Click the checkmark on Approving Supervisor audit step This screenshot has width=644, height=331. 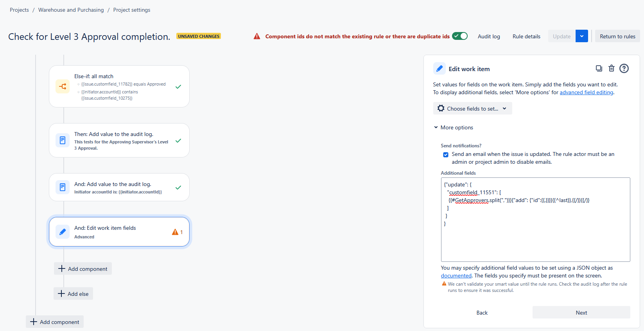coord(178,141)
